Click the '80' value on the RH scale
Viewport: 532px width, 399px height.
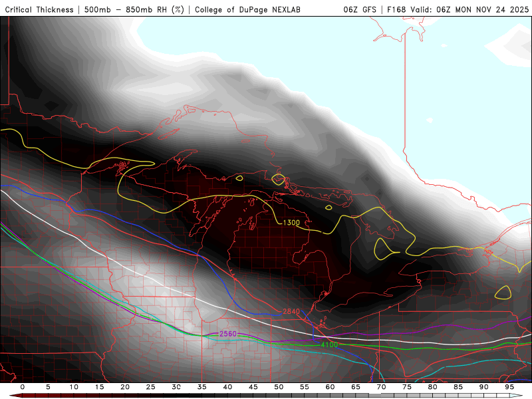[433, 387]
